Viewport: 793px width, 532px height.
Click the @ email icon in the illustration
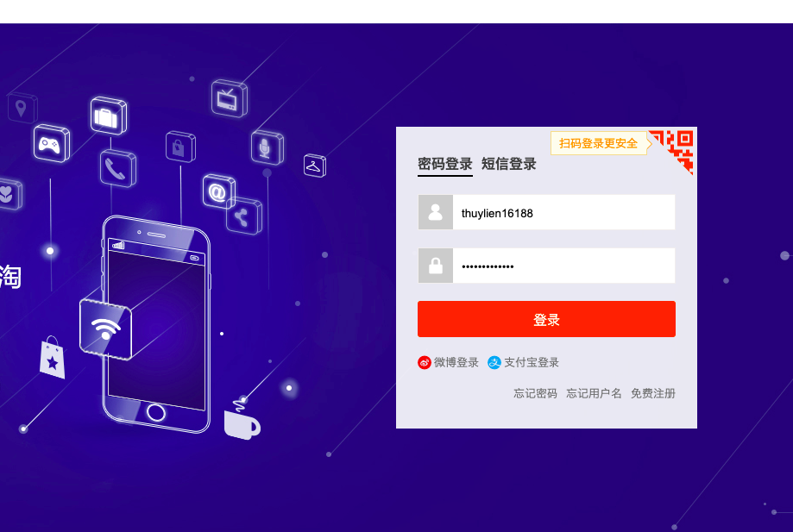(x=218, y=191)
